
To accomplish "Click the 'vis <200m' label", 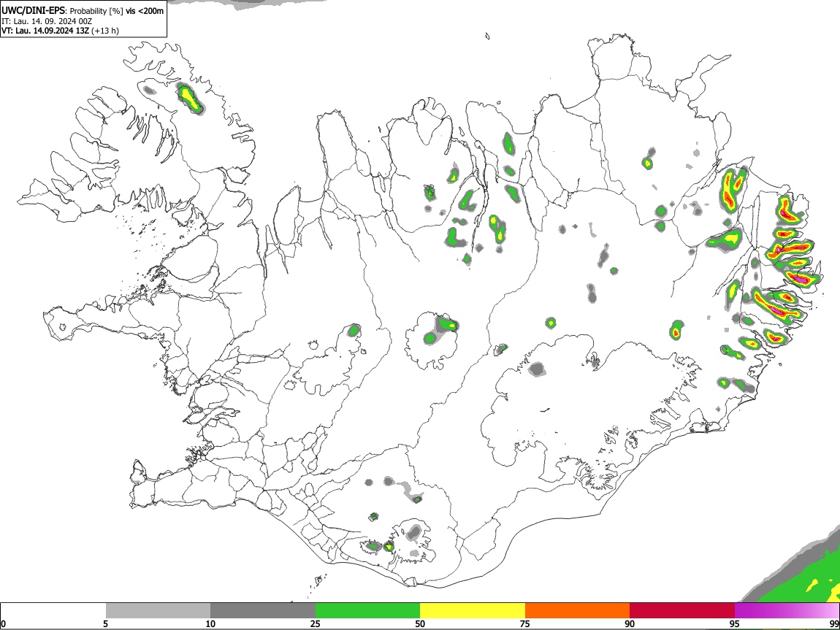I will (145, 11).
